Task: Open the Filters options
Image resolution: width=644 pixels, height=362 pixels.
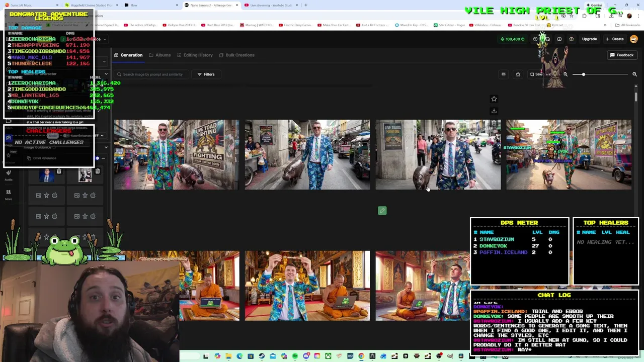Action: [x=206, y=74]
